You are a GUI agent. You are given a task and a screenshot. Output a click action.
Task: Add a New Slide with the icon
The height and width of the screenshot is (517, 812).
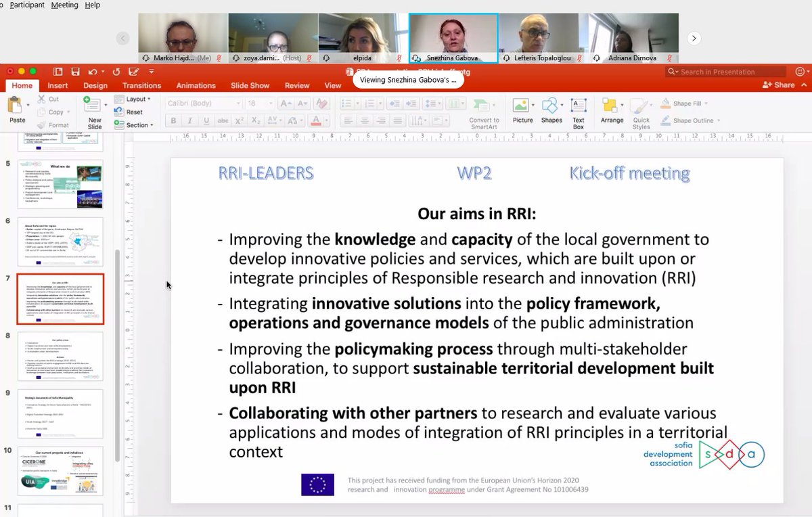(93, 105)
